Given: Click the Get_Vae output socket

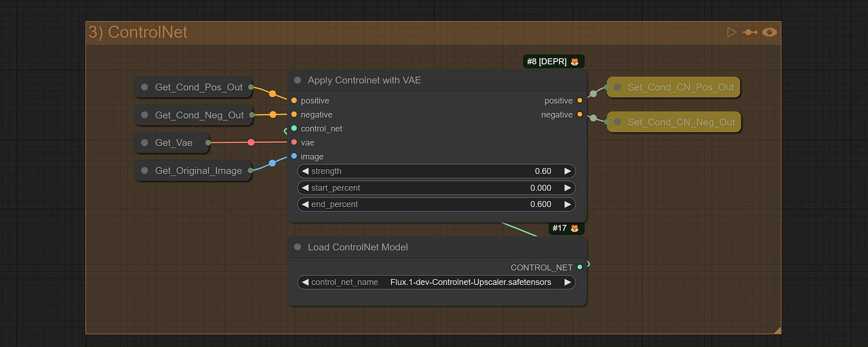Looking at the screenshot, I should pos(208,143).
